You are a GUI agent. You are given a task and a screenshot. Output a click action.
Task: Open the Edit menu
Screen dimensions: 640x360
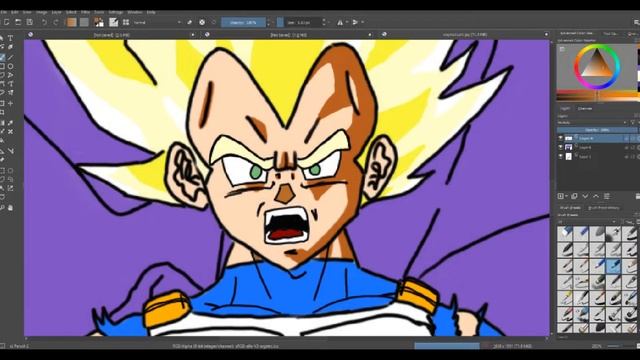(15, 12)
